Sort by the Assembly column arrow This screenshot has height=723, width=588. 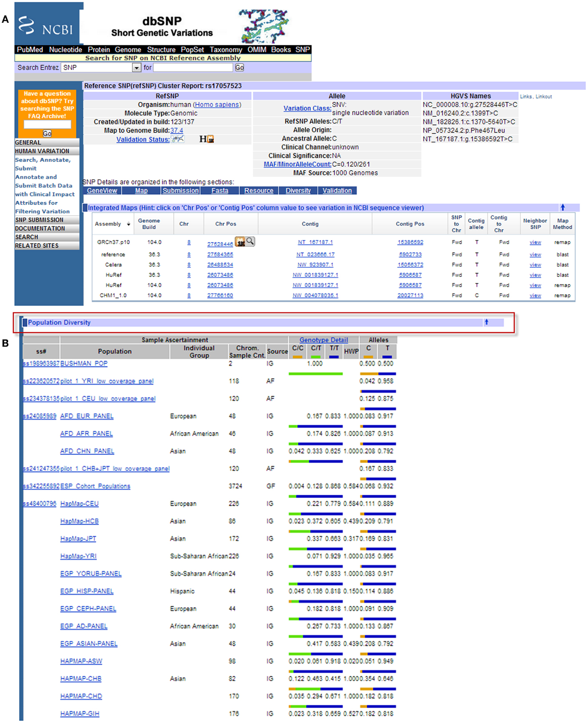point(128,224)
